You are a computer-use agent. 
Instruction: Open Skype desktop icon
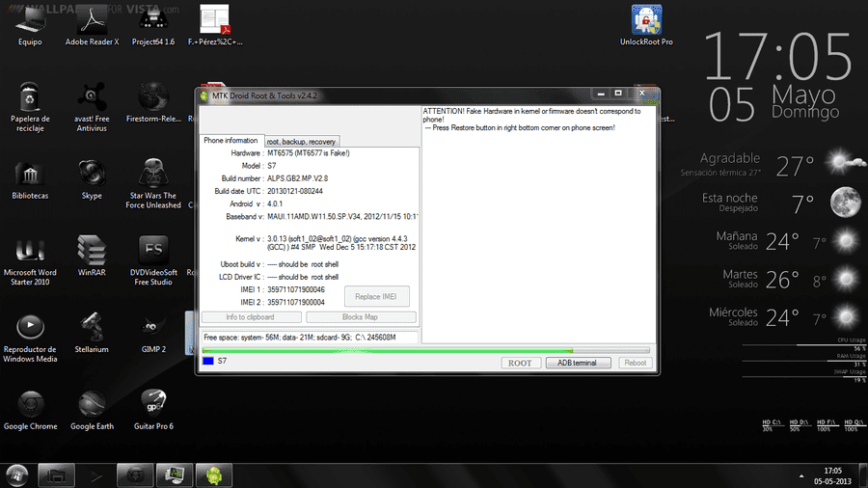92,179
